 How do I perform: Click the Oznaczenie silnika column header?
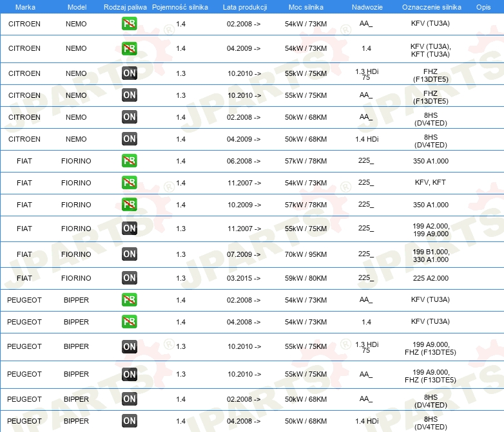pyautogui.click(x=432, y=7)
